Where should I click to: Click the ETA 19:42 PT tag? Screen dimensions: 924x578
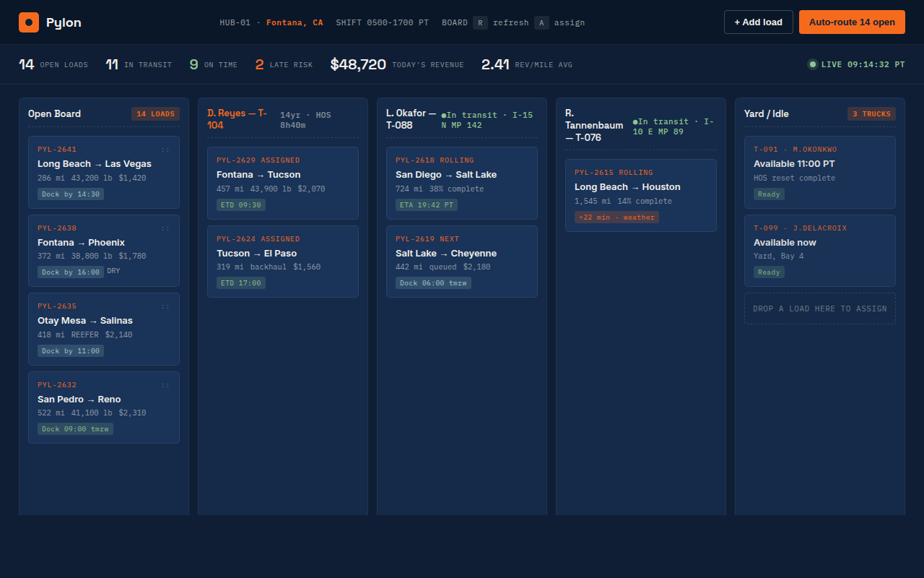coord(427,204)
